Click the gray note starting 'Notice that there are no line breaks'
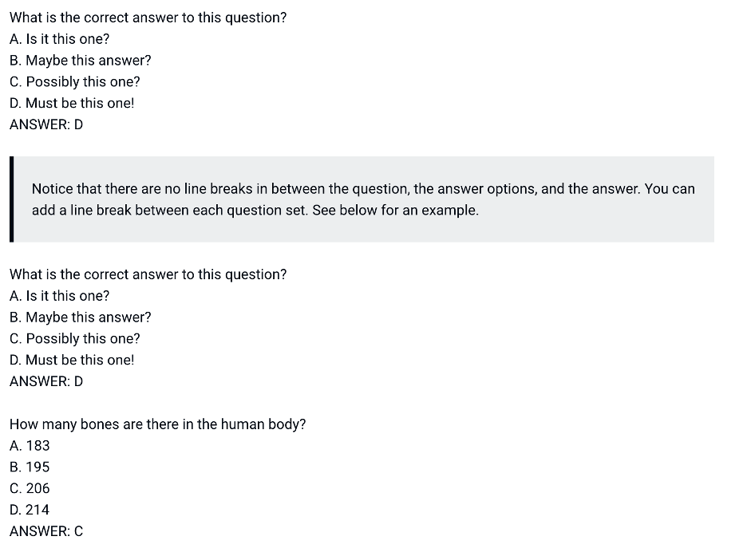The width and height of the screenshot is (747, 560). point(362,199)
